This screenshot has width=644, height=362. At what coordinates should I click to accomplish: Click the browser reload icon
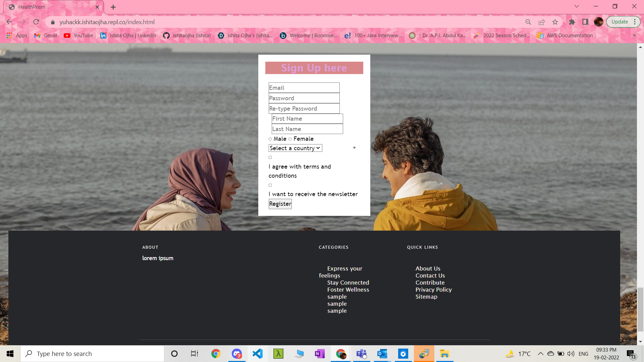[x=36, y=22]
